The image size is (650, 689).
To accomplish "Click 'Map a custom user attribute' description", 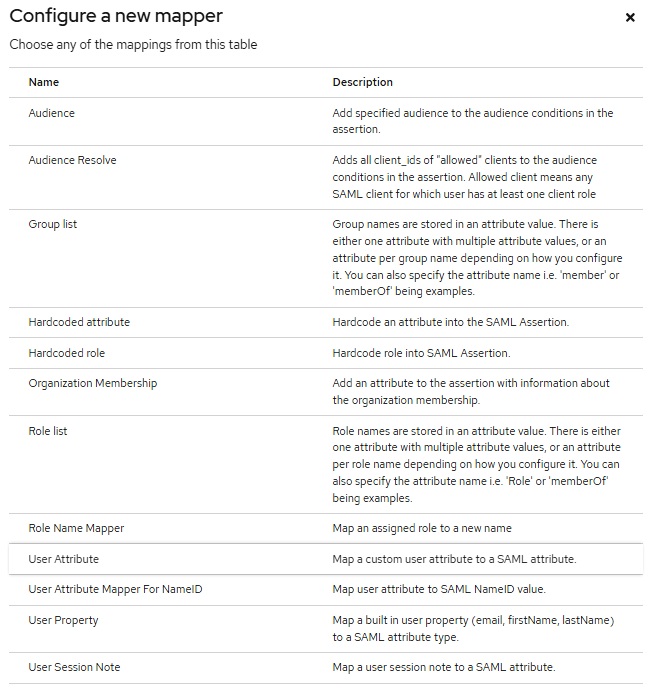I will coord(454,559).
